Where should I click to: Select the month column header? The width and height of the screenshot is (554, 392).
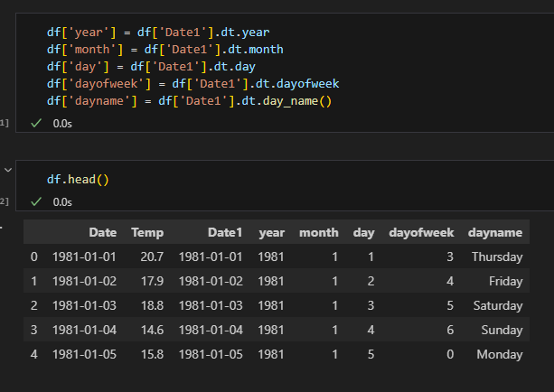click(318, 232)
